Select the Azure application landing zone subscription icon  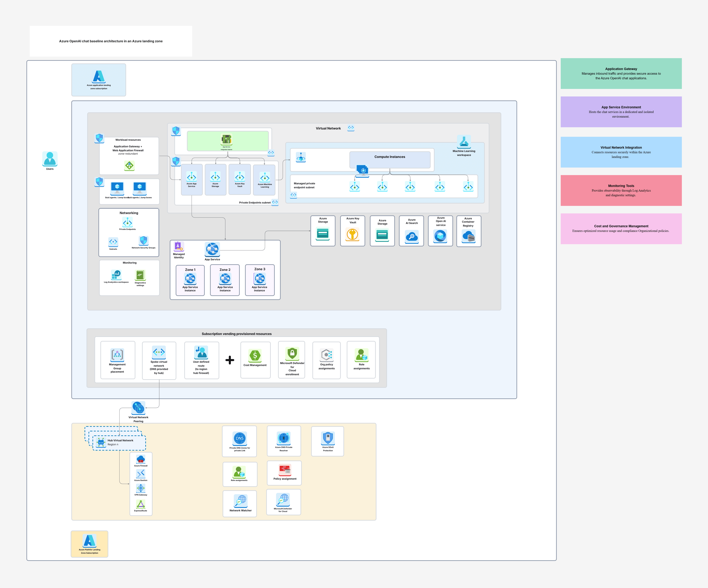coord(99,77)
